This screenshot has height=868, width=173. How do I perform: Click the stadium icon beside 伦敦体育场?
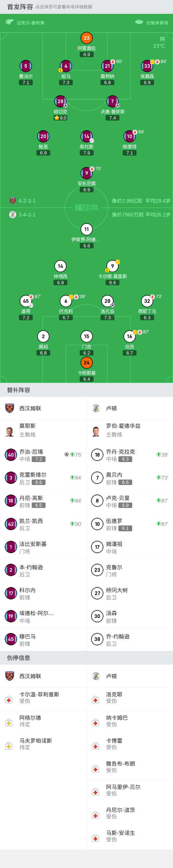point(139,22)
